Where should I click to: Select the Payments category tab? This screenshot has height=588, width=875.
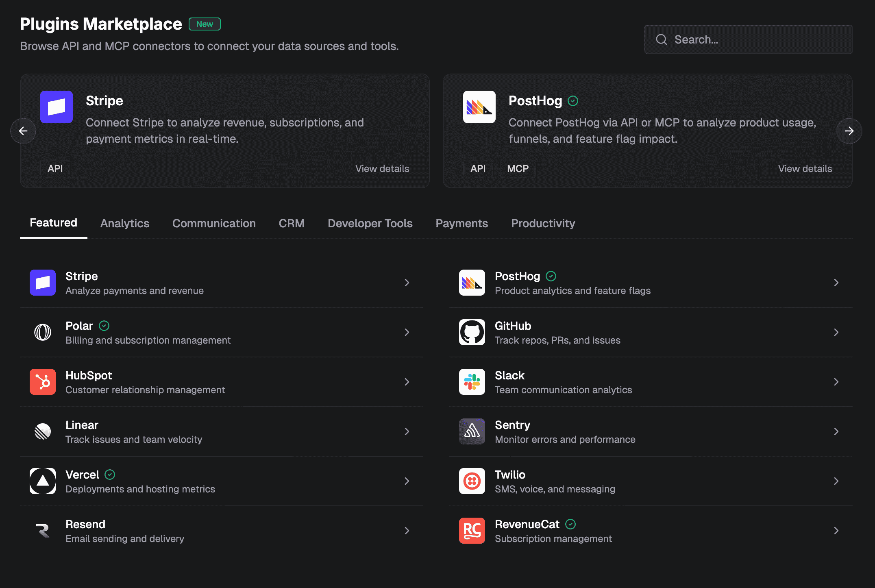(x=461, y=223)
